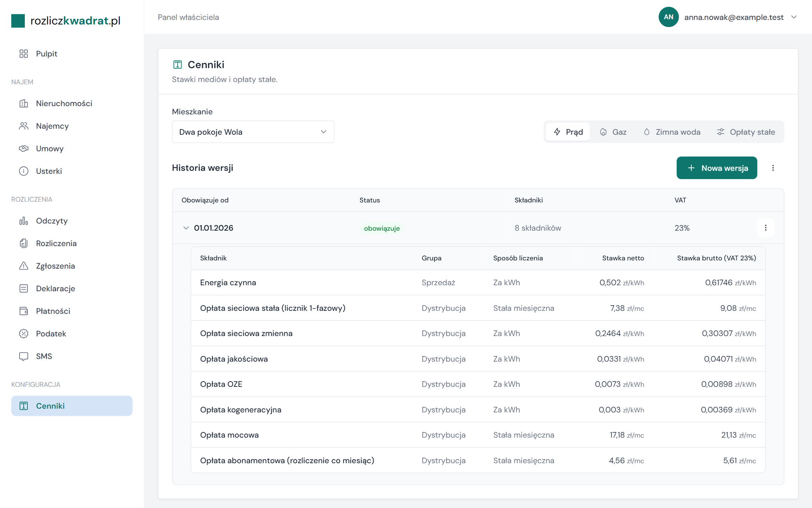Viewport: 812px width, 508px height.
Task: Open the Mieszkanie dropdown Dwa pokoje Wola
Action: [x=253, y=132]
